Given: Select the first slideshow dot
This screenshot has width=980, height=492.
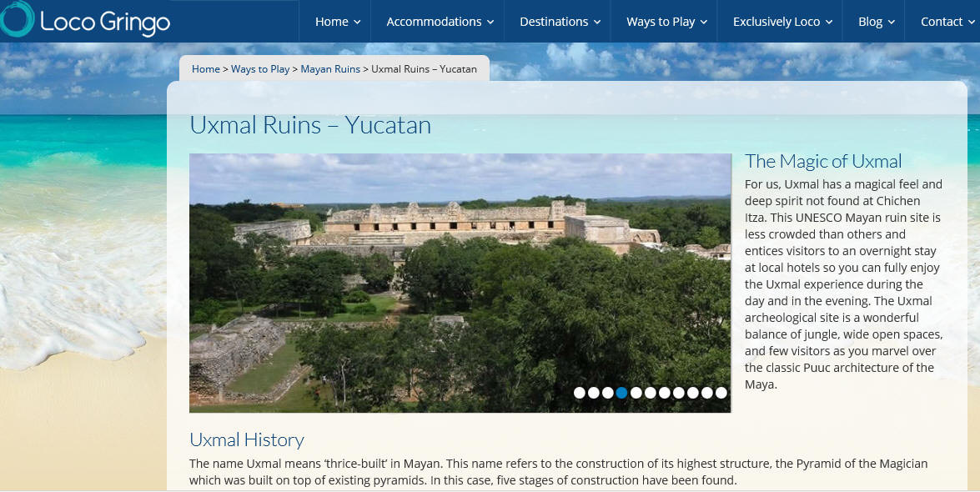Looking at the screenshot, I should (580, 393).
